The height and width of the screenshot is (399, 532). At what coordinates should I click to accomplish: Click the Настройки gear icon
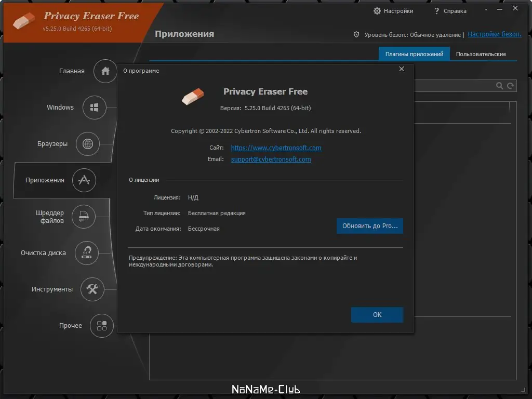[x=377, y=11]
